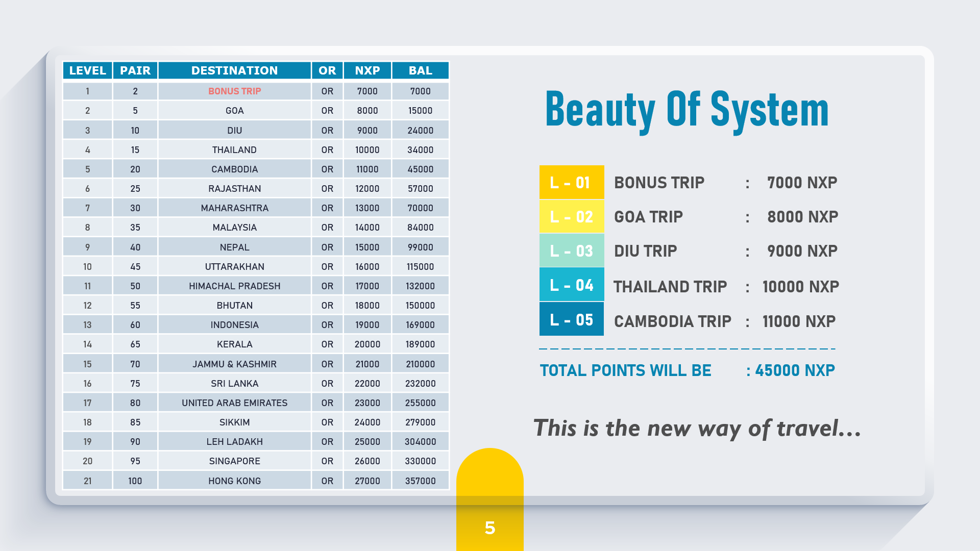Click the BAL column header
Viewport: 980px width, 551px height.
pyautogui.click(x=421, y=70)
